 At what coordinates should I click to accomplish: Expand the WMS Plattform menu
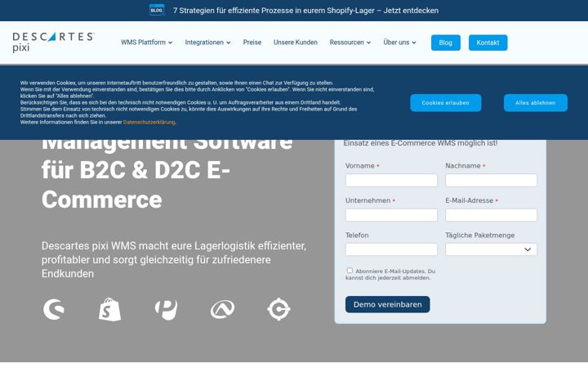[x=147, y=43]
